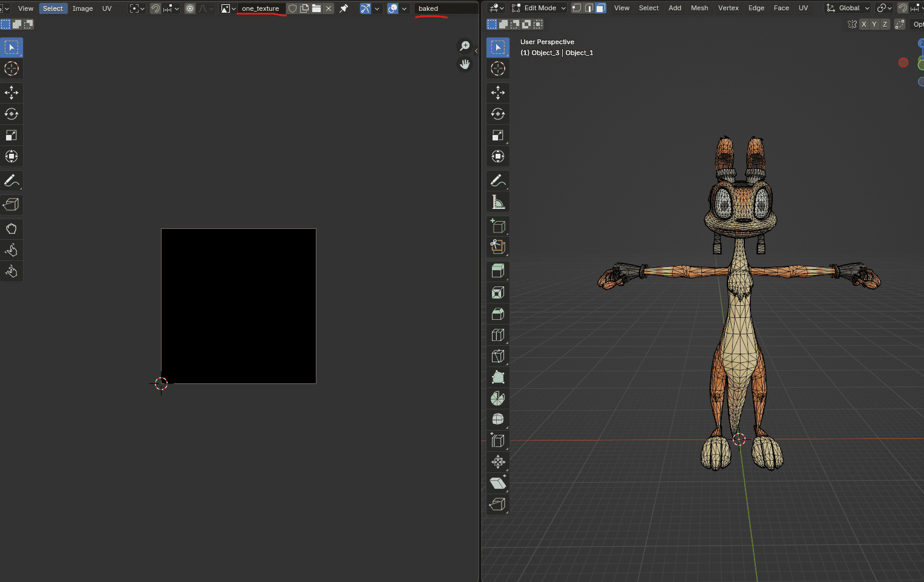This screenshot has height=582, width=924.
Task: Select the Edge Slide tool
Action: [498, 441]
